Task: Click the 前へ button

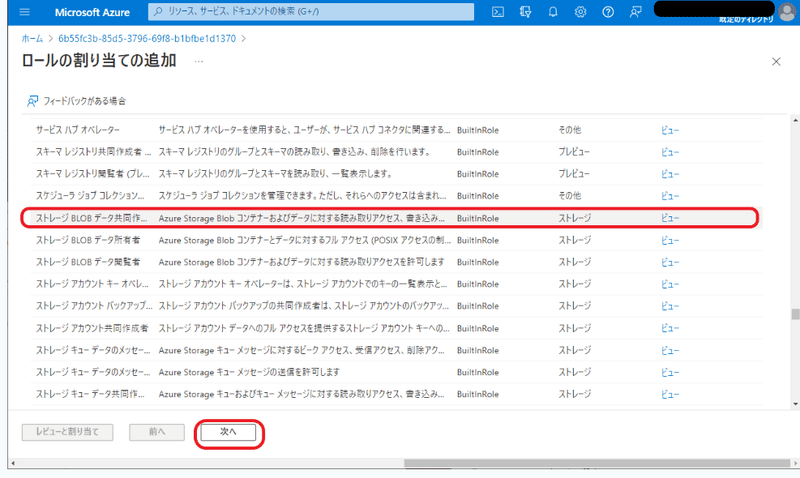Action: pos(157,432)
